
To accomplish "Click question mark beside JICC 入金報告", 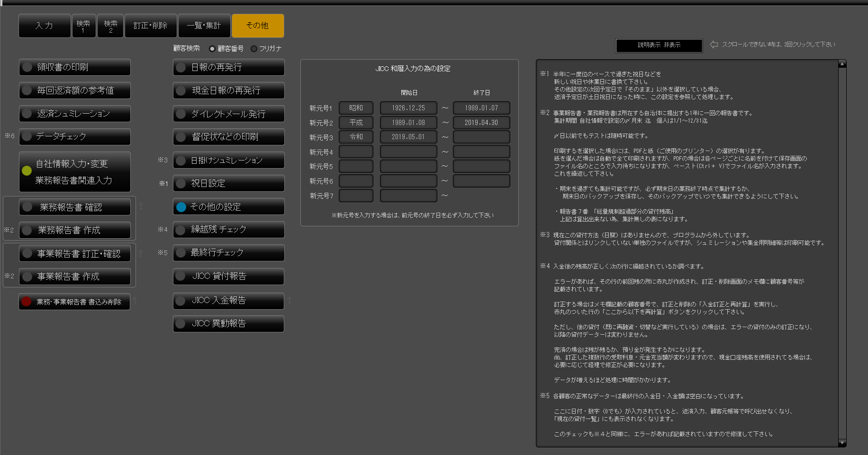I will (289, 300).
